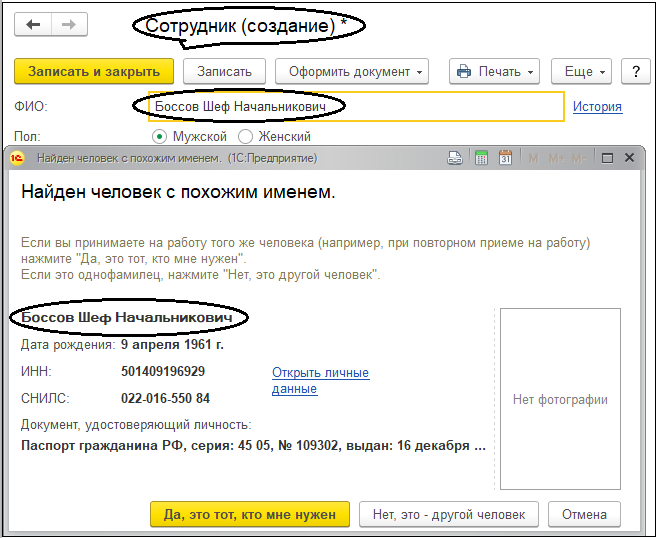
Task: Confirm 'Да, это тот, кто мне нужен'
Action: tap(250, 514)
